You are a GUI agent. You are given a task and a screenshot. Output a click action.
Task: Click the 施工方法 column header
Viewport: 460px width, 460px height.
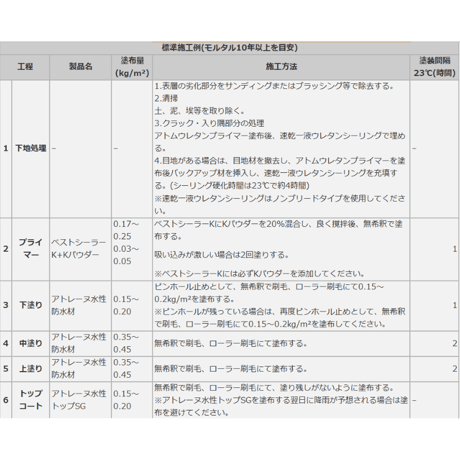click(x=281, y=67)
